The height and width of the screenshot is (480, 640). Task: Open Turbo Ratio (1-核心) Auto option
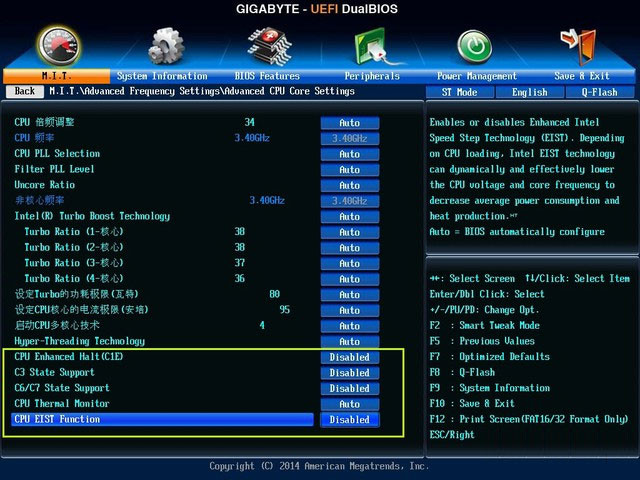350,232
